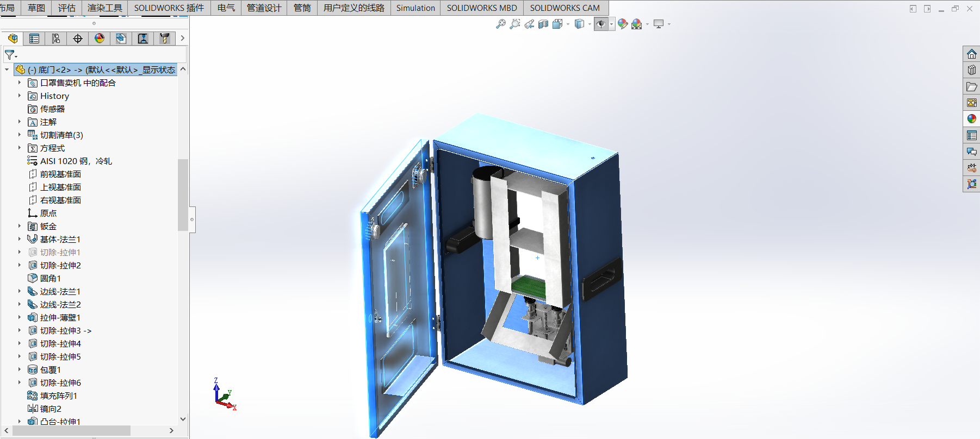Screen dimensions: 980x439
Task: Open the View Palette task pane icon
Action: tap(972, 103)
